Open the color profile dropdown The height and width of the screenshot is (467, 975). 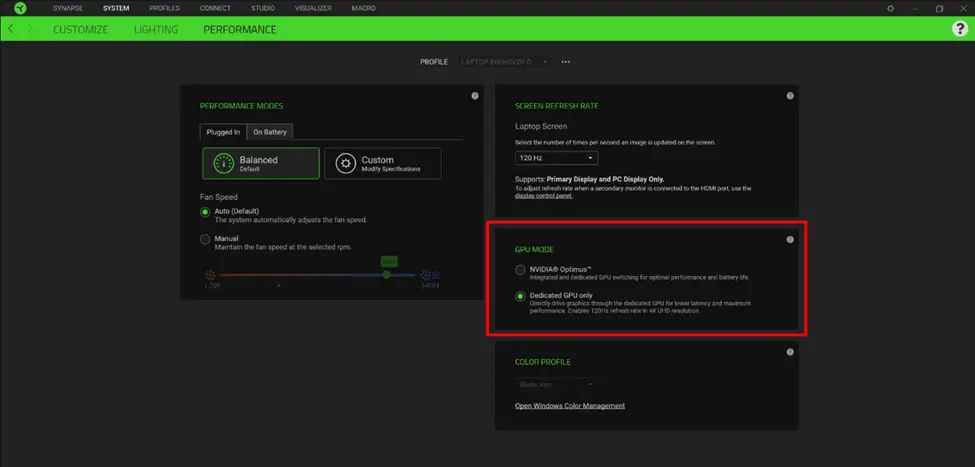coord(557,384)
